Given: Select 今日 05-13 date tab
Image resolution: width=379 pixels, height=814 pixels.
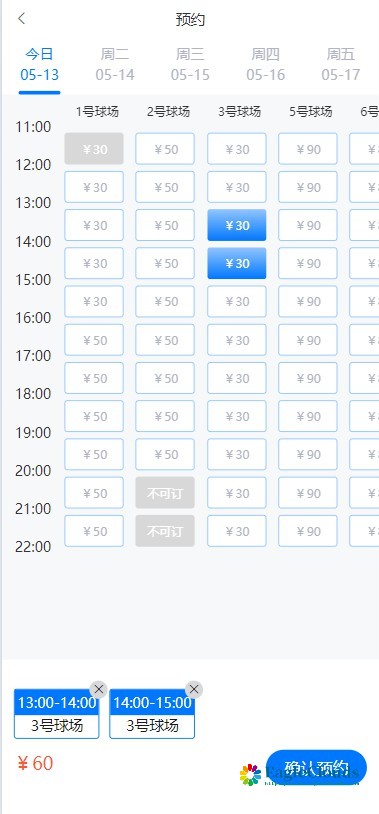Looking at the screenshot, I should [39, 64].
